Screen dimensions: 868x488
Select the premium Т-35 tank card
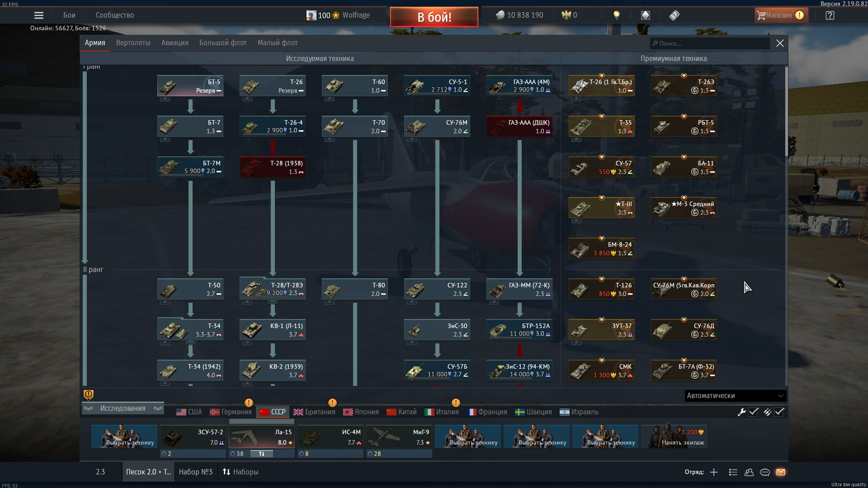coord(602,127)
